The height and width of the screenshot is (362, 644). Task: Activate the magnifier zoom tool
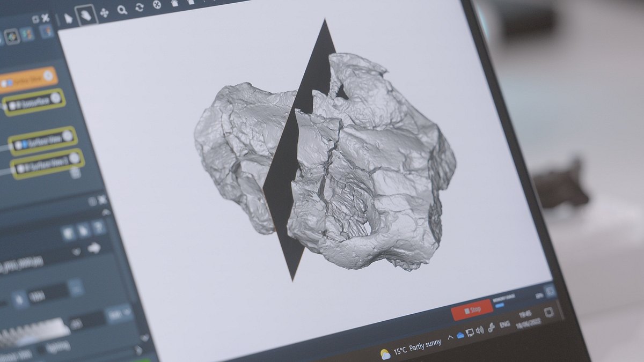[122, 10]
